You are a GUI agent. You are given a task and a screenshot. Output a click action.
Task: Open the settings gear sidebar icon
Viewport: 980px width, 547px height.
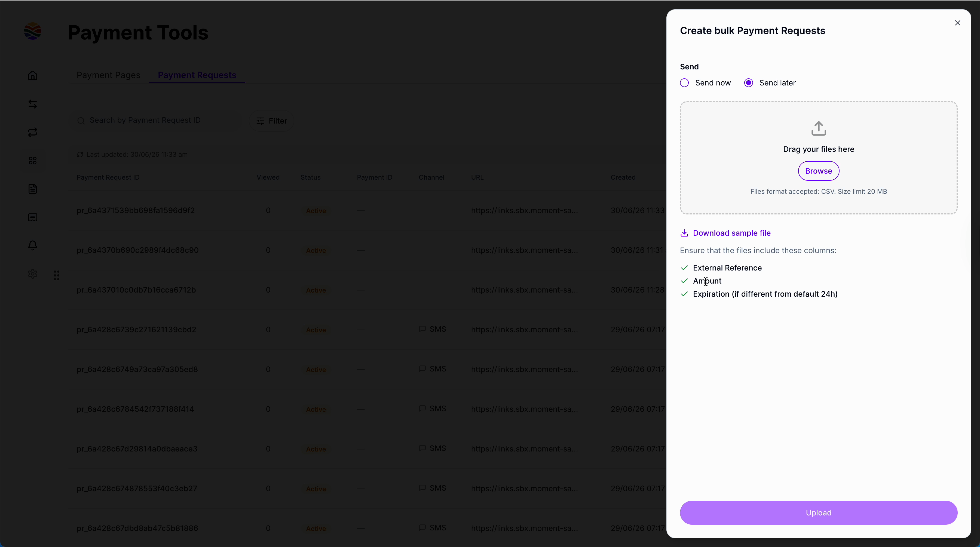coord(33,274)
